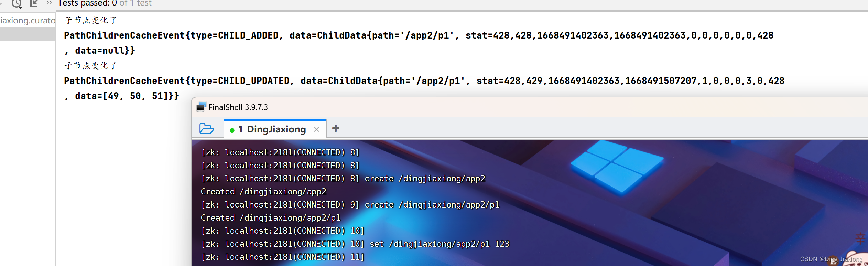Open the FinalShell folder connection manager icon
The height and width of the screenshot is (266, 868).
pos(207,129)
